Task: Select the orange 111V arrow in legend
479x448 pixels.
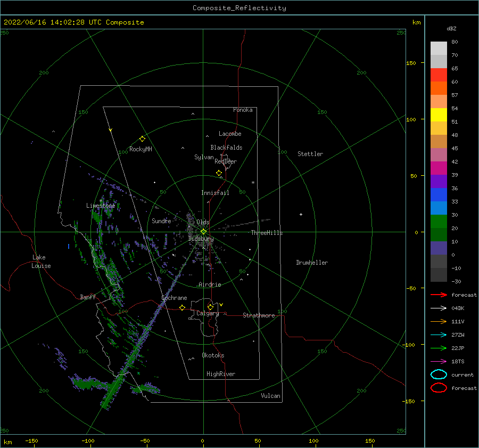Action: [x=439, y=321]
